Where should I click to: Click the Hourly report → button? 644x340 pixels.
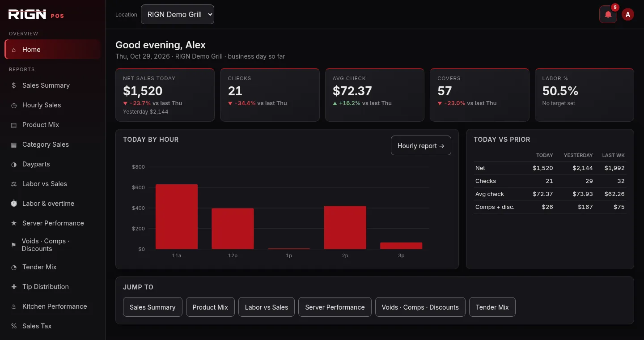(x=421, y=146)
